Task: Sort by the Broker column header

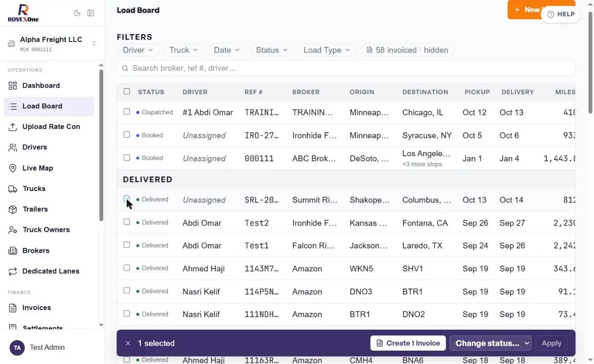Action: coord(306,92)
